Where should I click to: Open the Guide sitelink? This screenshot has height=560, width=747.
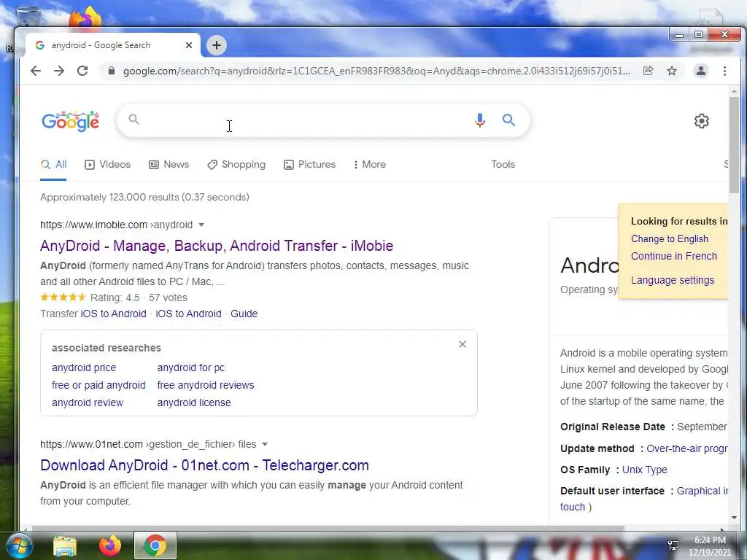[244, 314]
